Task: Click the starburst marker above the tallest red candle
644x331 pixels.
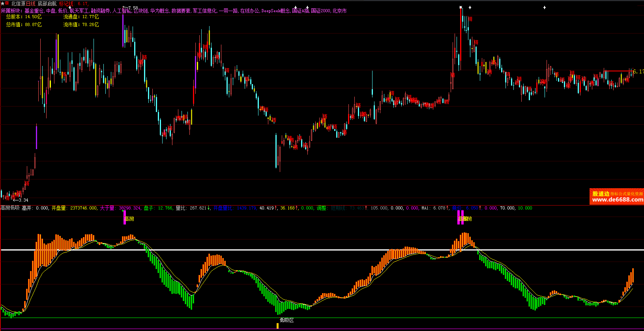Action: tap(461, 7)
